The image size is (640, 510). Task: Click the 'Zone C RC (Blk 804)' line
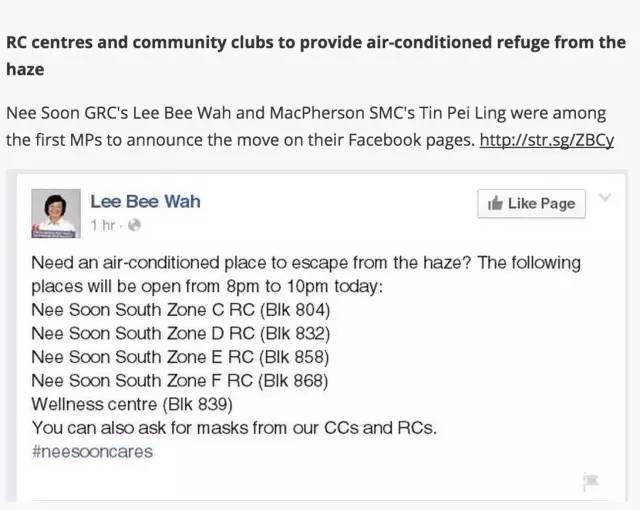[180, 310]
